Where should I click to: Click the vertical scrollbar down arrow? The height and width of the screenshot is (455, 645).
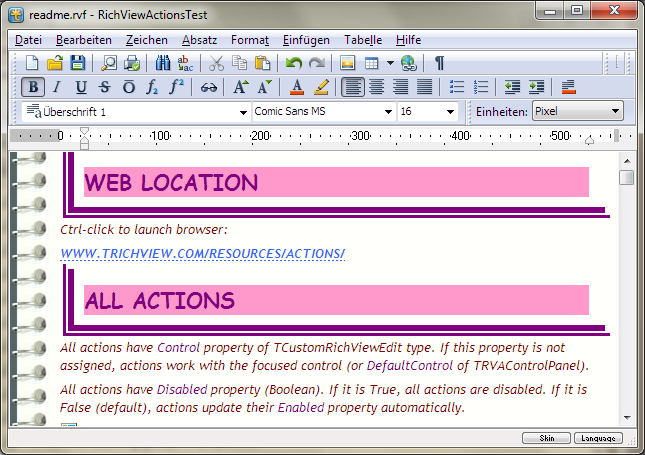coord(626,418)
